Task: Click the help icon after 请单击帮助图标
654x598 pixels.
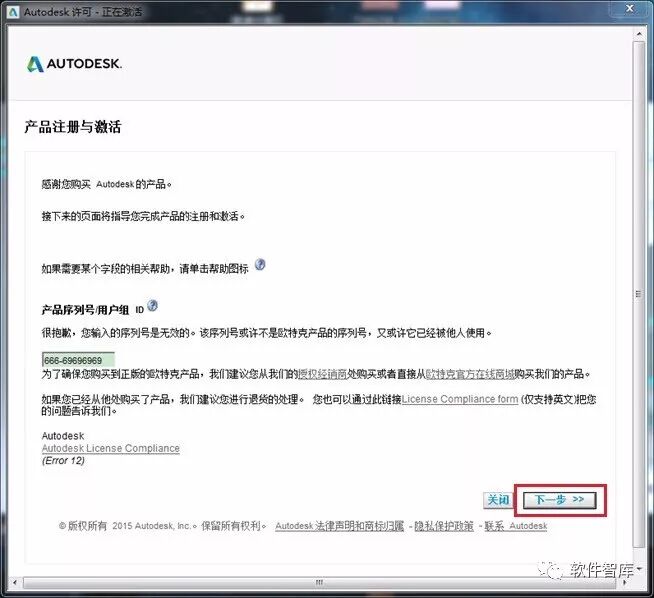Action: pyautogui.click(x=260, y=264)
